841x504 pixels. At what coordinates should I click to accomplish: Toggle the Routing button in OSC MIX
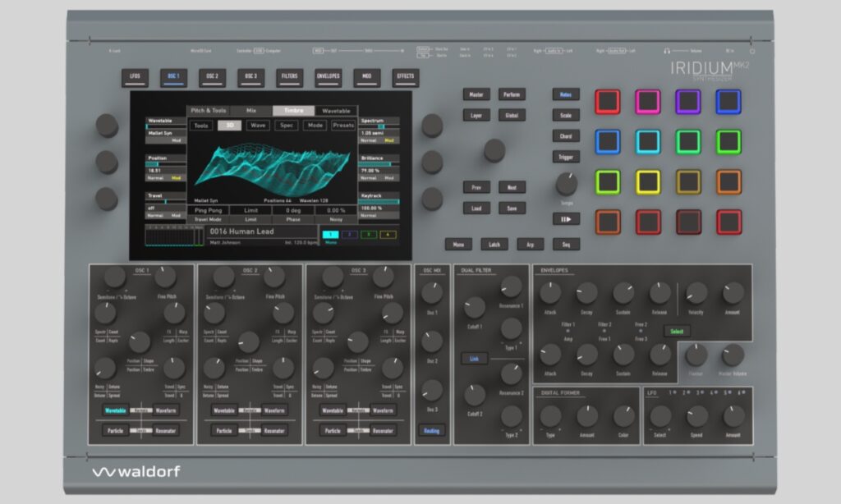coord(432,431)
